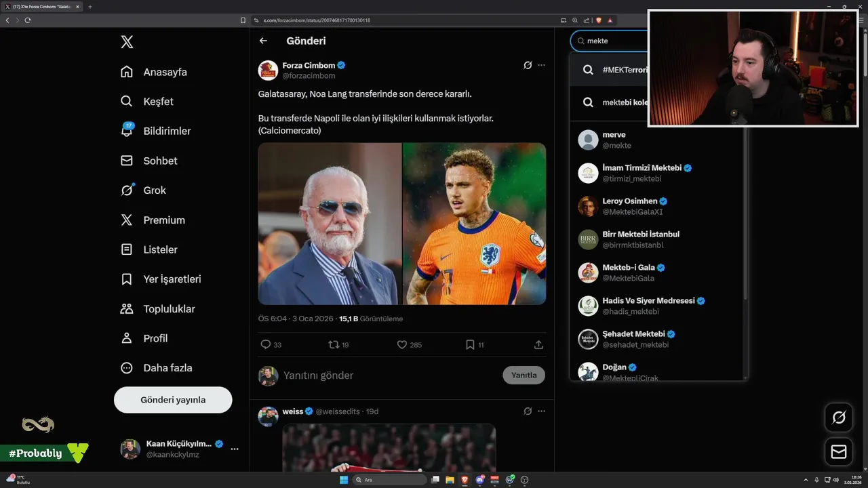Repost the post showing 19 reposts

tap(333, 344)
